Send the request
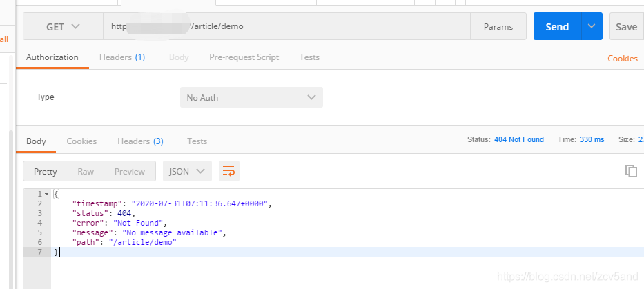This screenshot has height=289, width=644. point(557,27)
